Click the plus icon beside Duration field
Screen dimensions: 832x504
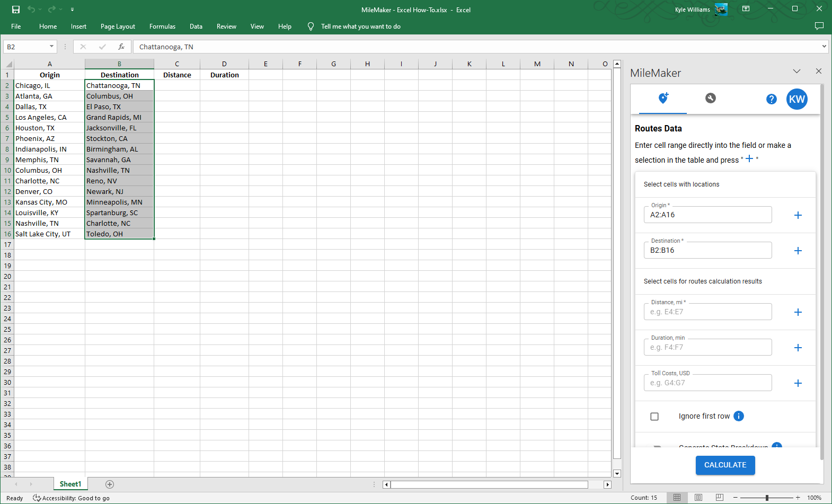point(798,348)
